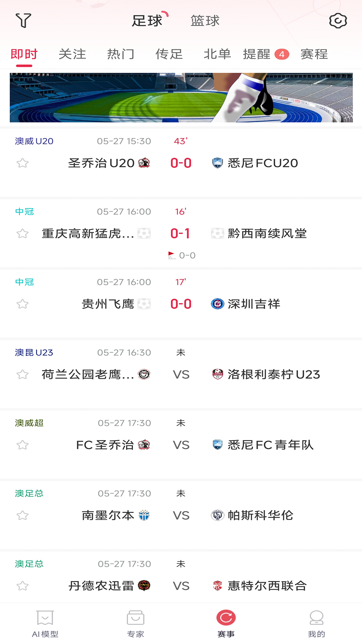The height and width of the screenshot is (644, 362).
Task: Open the stadium promotional banner
Action: tap(181, 98)
